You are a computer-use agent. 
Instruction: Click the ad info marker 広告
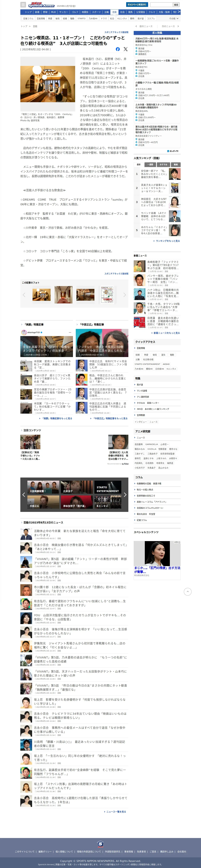177,542
